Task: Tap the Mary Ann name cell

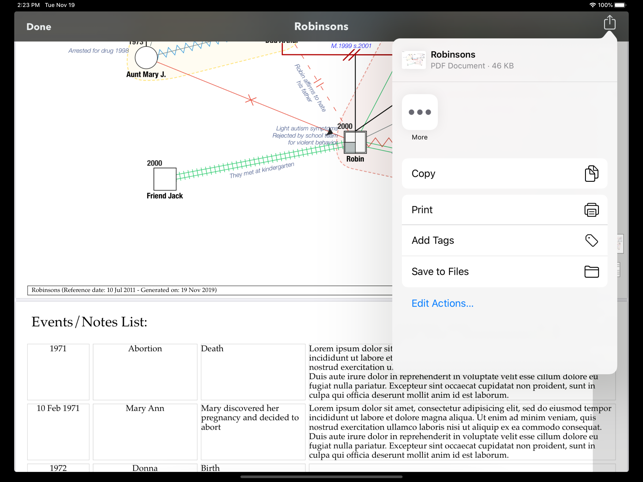Action: (145, 409)
